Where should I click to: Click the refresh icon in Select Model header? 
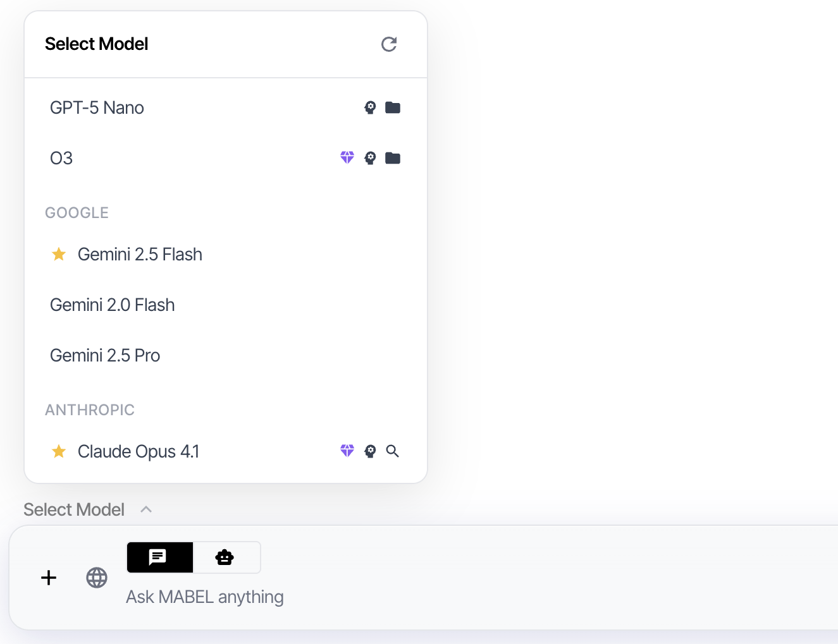[389, 44]
